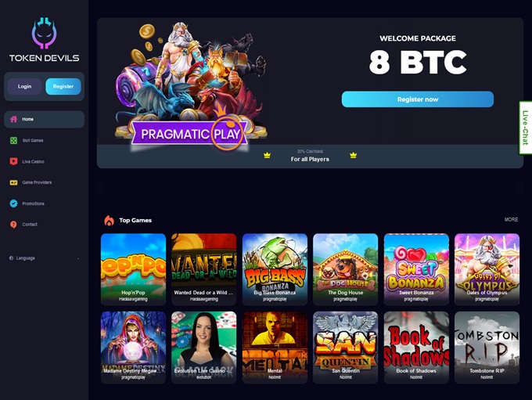Open Game Providers controller icon
The height and width of the screenshot is (400, 532).
(x=13, y=182)
